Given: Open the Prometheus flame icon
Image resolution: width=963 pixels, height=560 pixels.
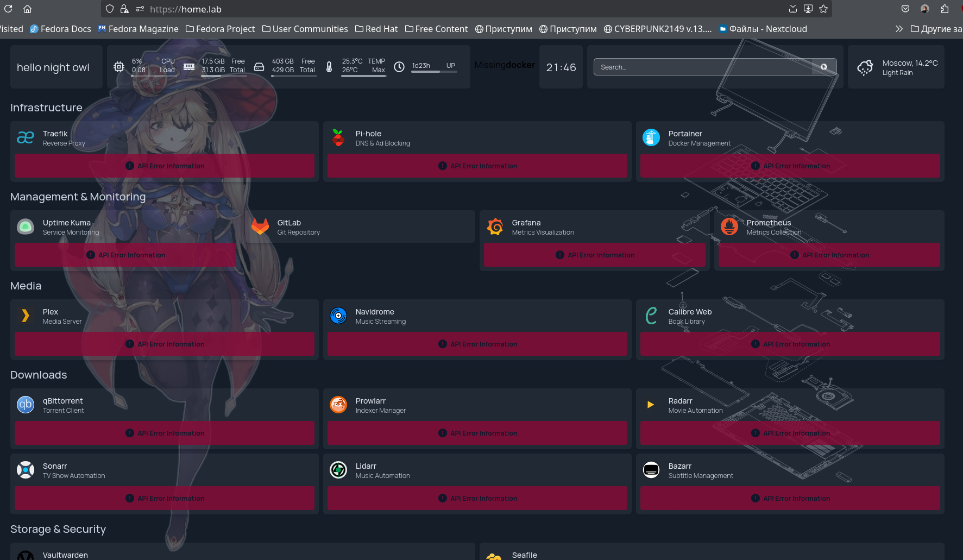Looking at the screenshot, I should (729, 227).
